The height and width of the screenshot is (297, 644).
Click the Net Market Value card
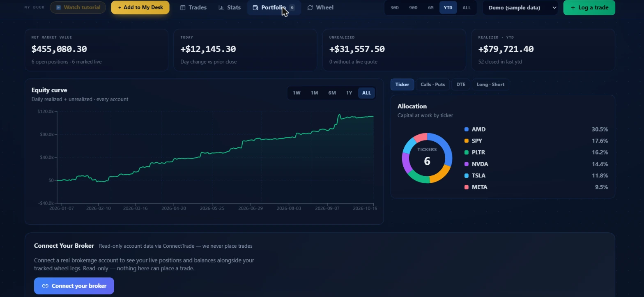point(97,50)
